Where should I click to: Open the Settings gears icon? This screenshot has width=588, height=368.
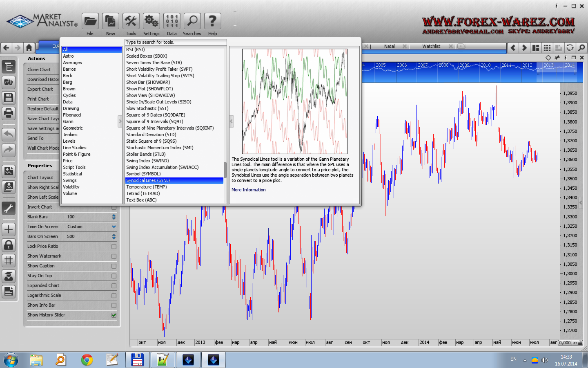[151, 21]
